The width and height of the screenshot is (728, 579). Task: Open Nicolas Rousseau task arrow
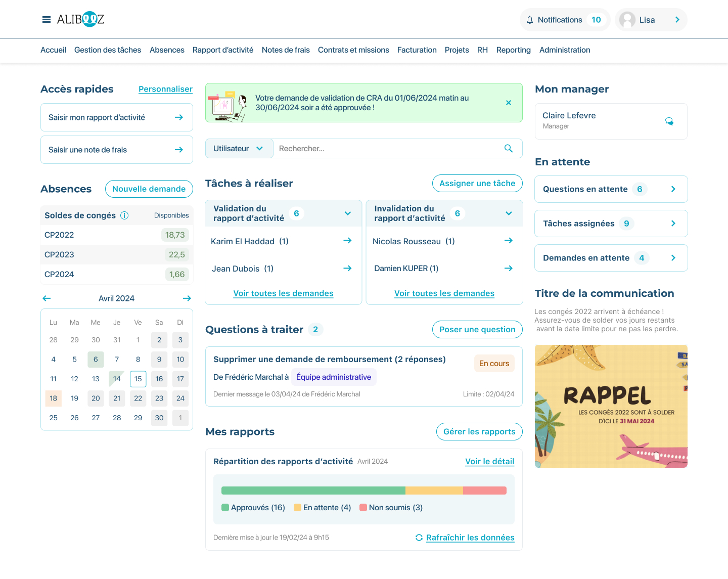pyautogui.click(x=509, y=241)
